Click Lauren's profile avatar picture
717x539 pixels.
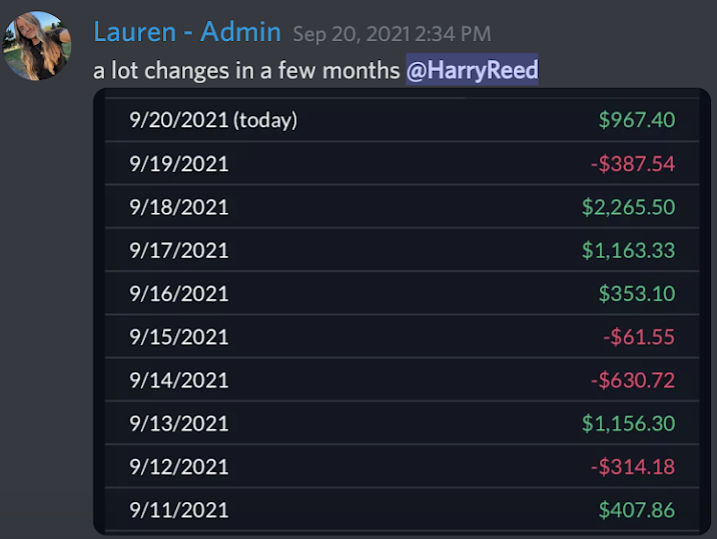38,46
